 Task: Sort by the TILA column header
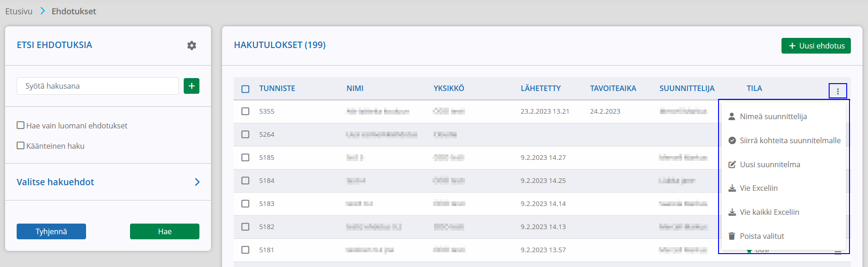point(754,88)
